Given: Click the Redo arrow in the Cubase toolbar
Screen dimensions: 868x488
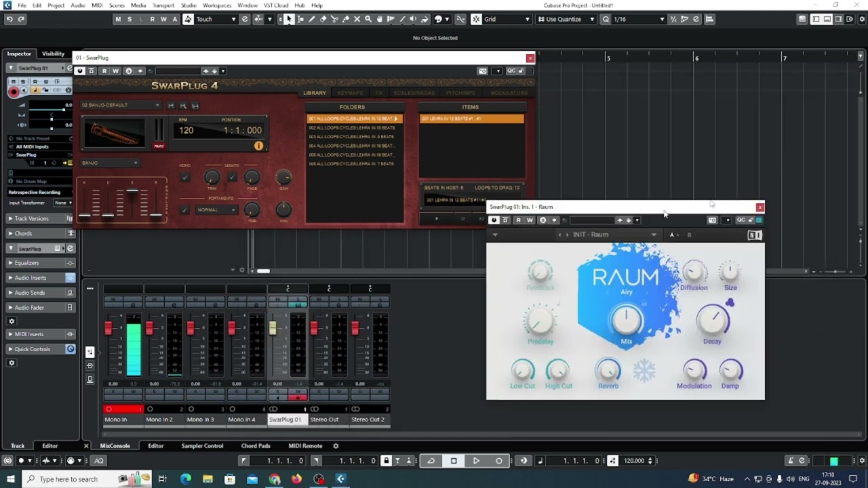Looking at the screenshot, I should 21,19.
